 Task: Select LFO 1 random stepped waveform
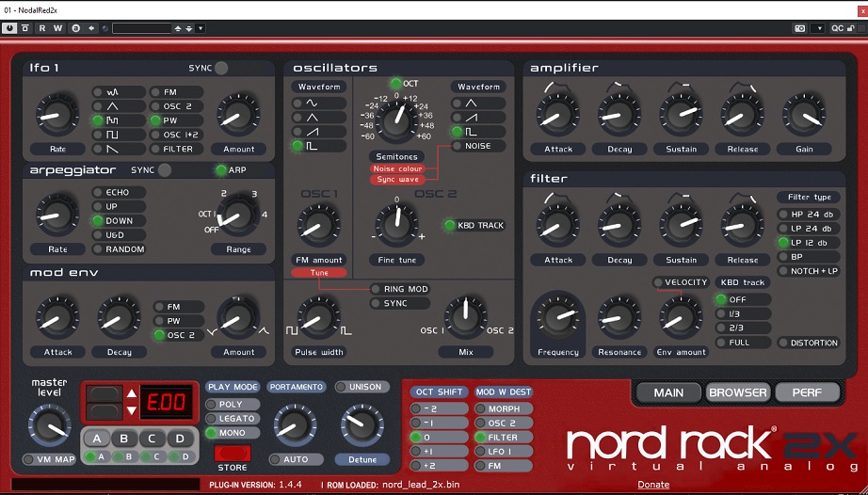click(119, 120)
